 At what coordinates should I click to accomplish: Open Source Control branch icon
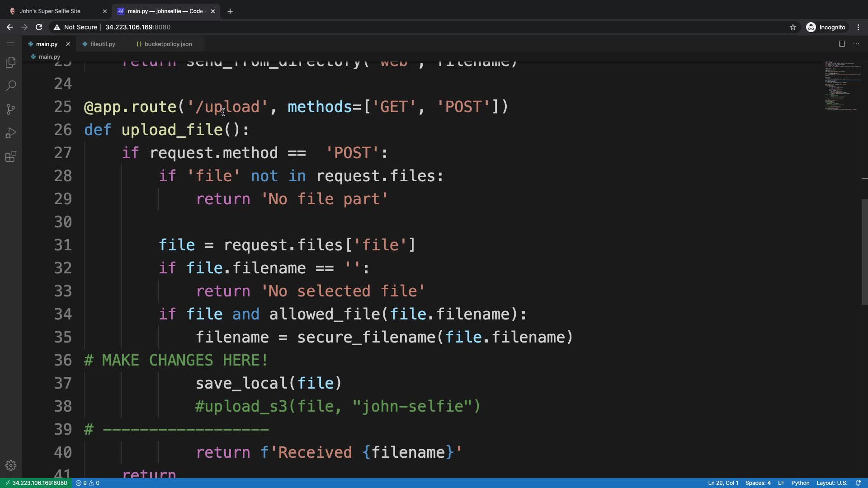(11, 109)
